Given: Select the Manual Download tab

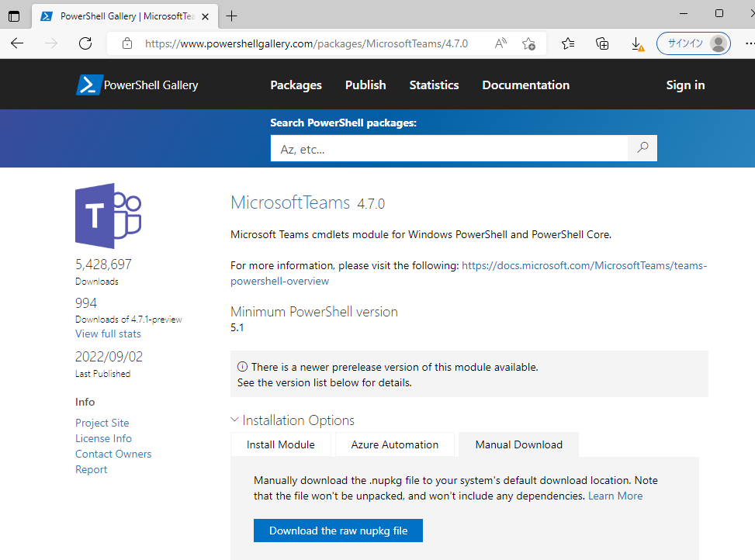Looking at the screenshot, I should [x=518, y=444].
